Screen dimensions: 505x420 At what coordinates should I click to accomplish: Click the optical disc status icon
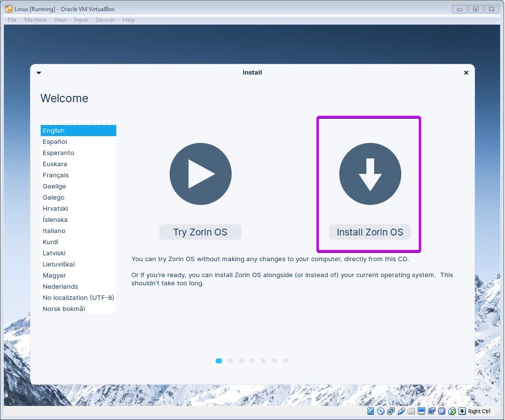(380, 411)
